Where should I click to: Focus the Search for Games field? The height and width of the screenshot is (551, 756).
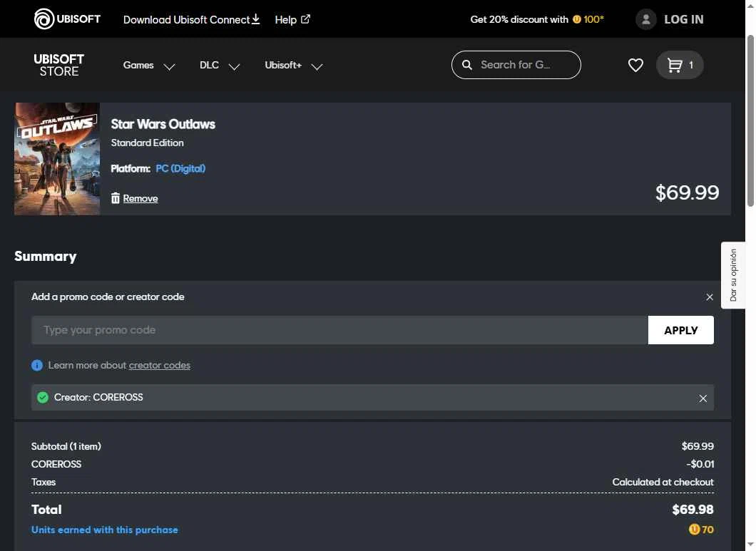[516, 65]
